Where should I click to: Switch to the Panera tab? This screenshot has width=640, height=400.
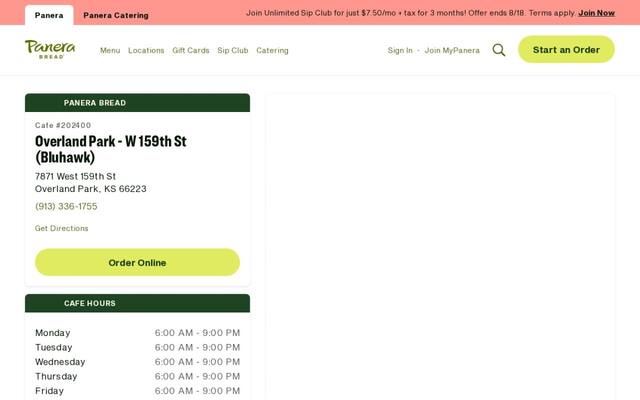point(49,16)
